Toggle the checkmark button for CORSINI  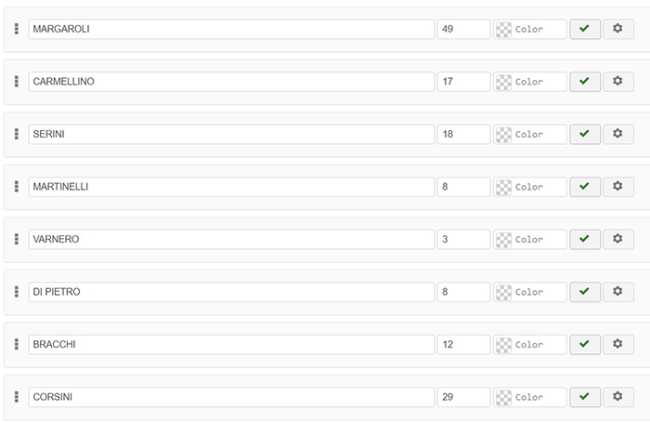point(585,397)
